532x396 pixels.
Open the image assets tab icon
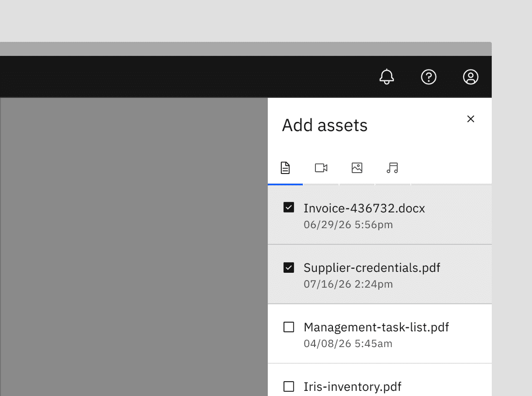[357, 168]
